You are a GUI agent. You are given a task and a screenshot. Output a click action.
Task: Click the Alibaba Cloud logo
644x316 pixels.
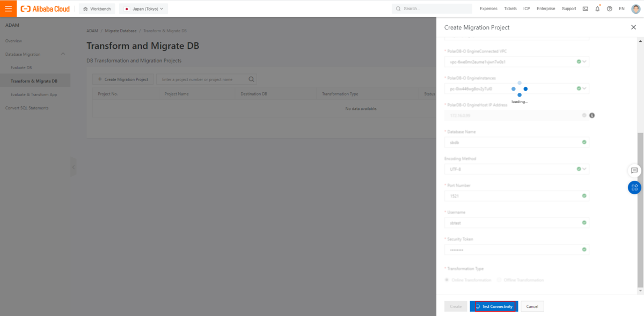pos(45,9)
